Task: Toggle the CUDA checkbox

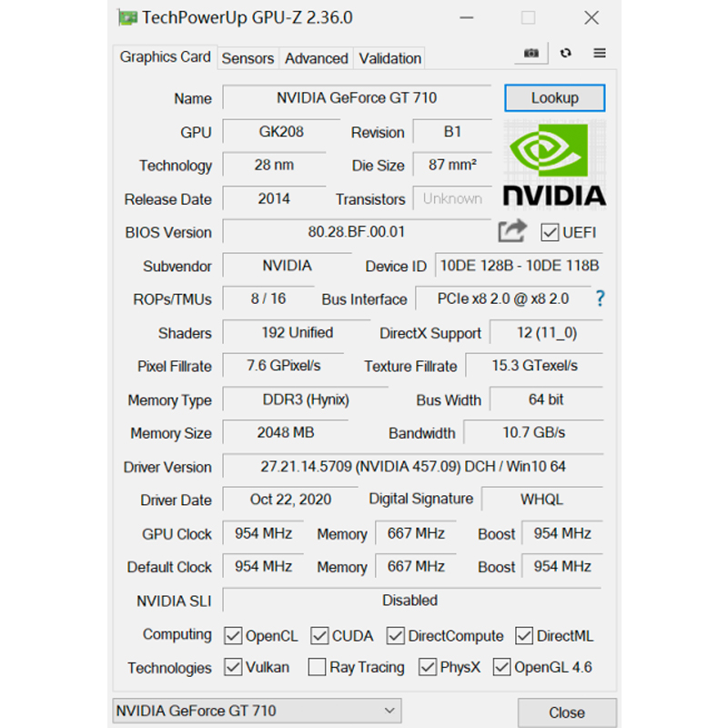Action: [x=319, y=635]
